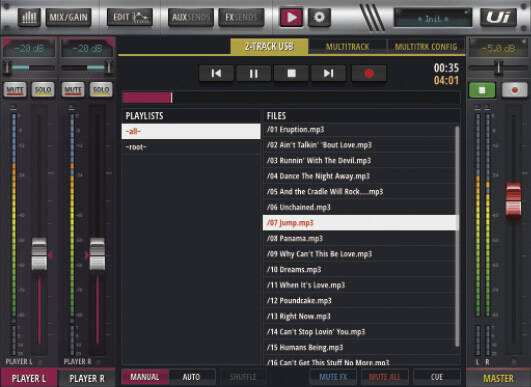The image size is (531, 387).
Task: Select the PLAYER L channel label
Action: coord(29,378)
